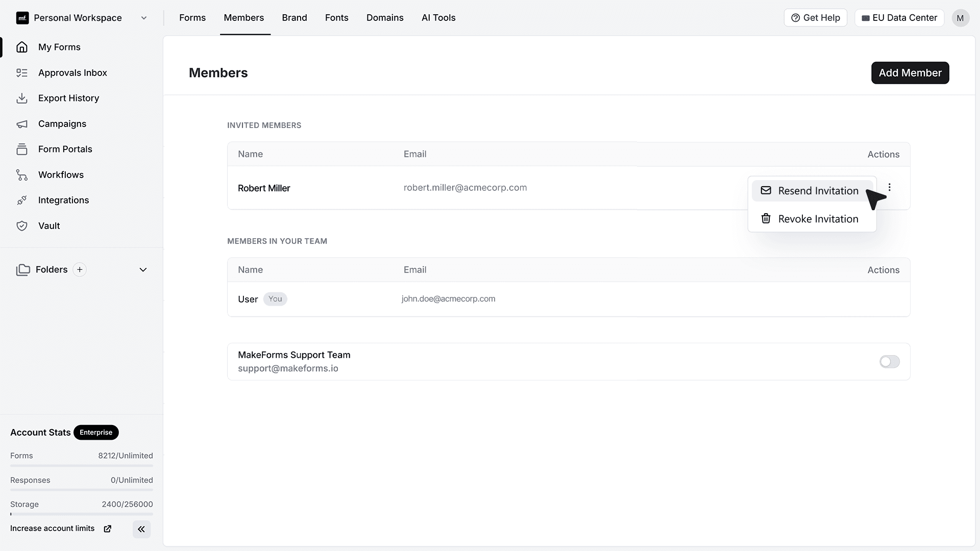Click the Integrations plug icon
Viewport: 980px width, 551px height.
point(22,201)
